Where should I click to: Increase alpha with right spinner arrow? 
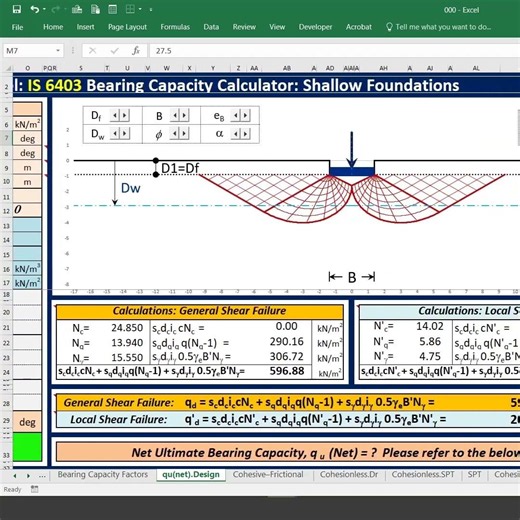coord(245,134)
